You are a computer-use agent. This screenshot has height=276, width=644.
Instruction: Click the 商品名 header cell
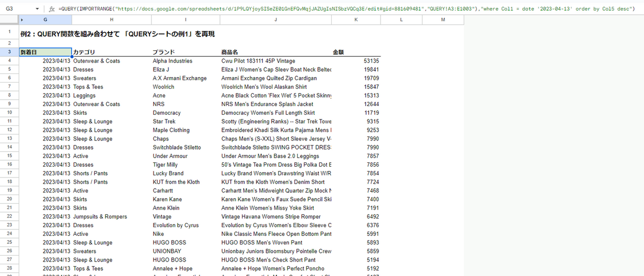click(x=275, y=52)
